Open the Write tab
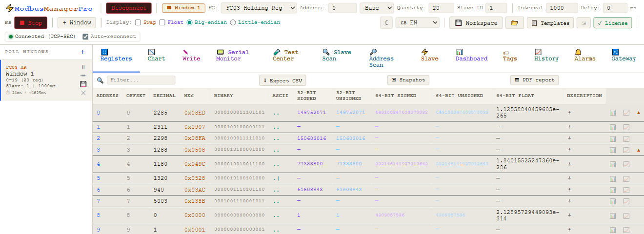This screenshot has width=644, height=234. click(191, 55)
